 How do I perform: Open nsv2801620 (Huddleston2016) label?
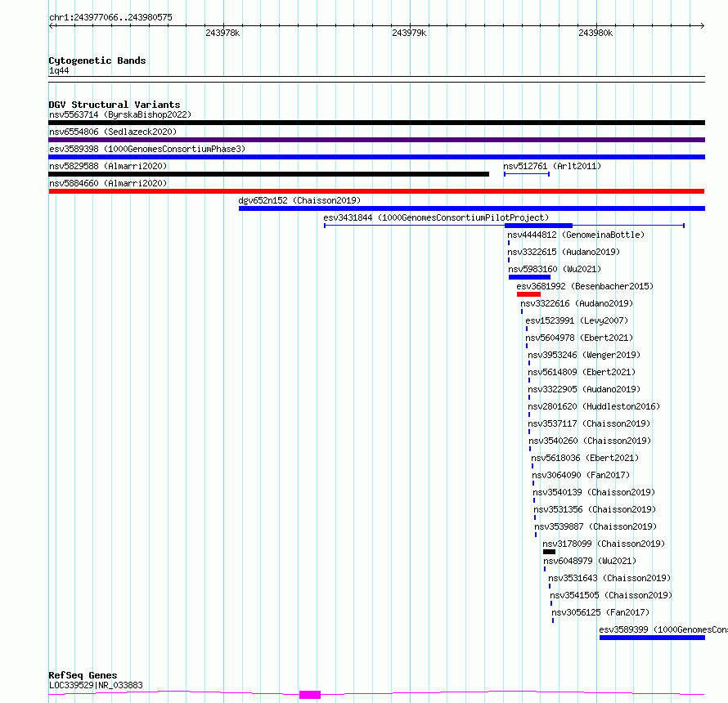pos(594,406)
